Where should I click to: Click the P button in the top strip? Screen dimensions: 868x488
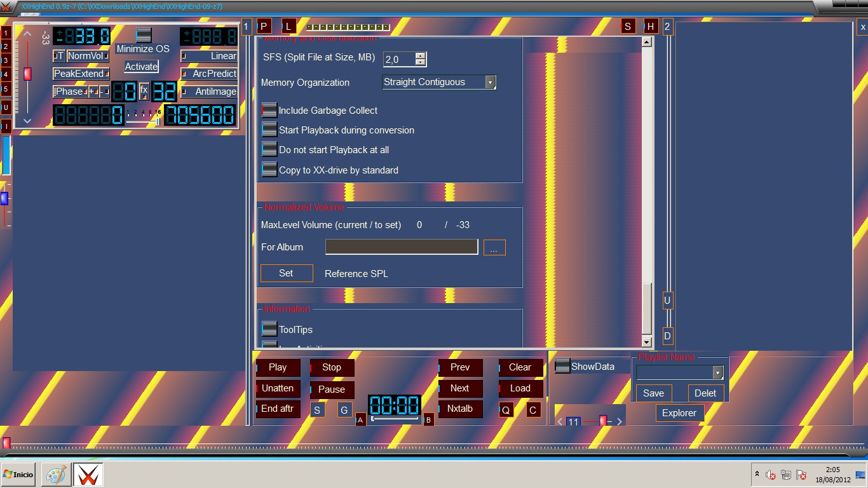pyautogui.click(x=264, y=26)
